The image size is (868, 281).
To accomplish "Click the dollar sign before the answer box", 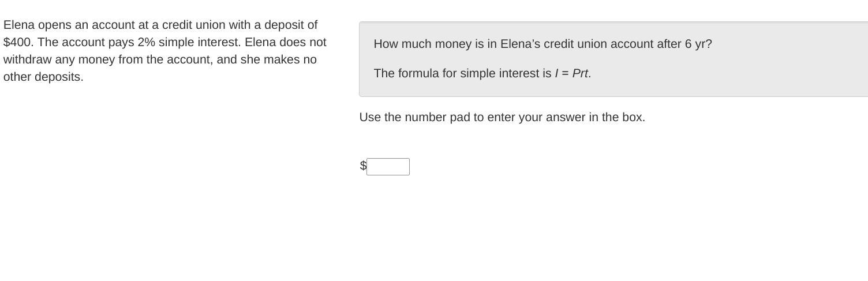I will pyautogui.click(x=363, y=166).
